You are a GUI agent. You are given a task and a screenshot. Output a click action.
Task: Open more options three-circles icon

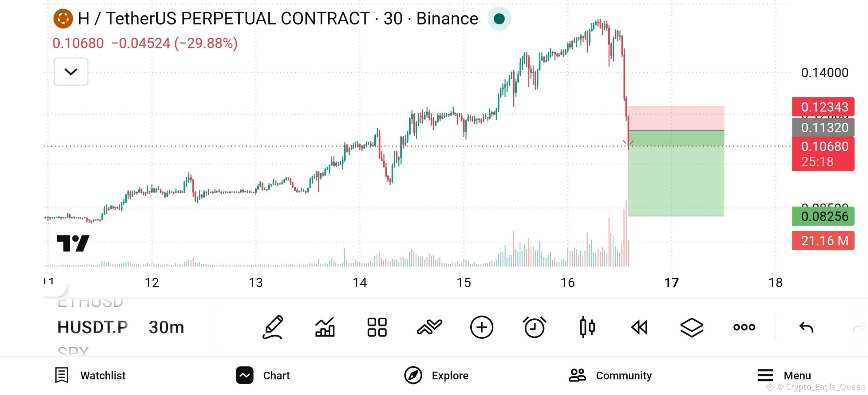click(744, 327)
